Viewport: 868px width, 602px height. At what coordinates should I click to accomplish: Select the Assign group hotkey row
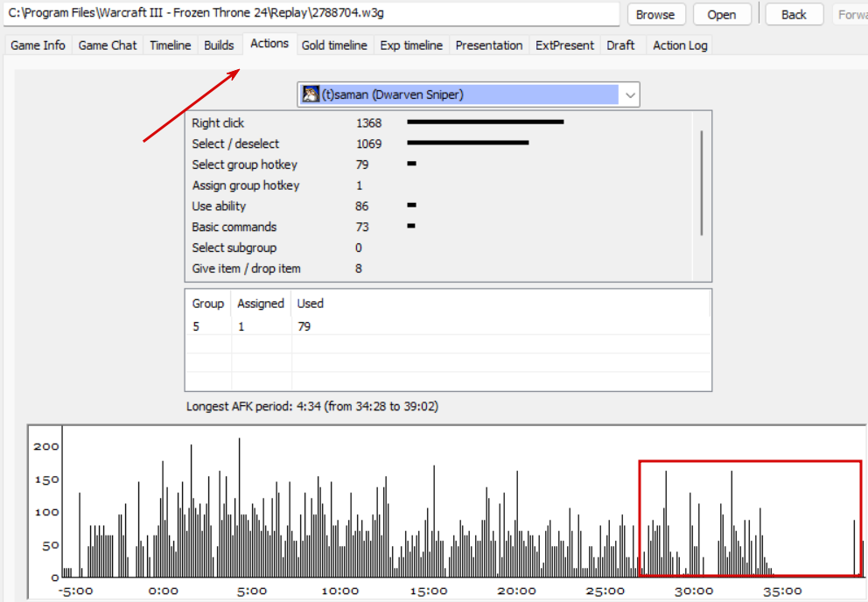click(438, 185)
